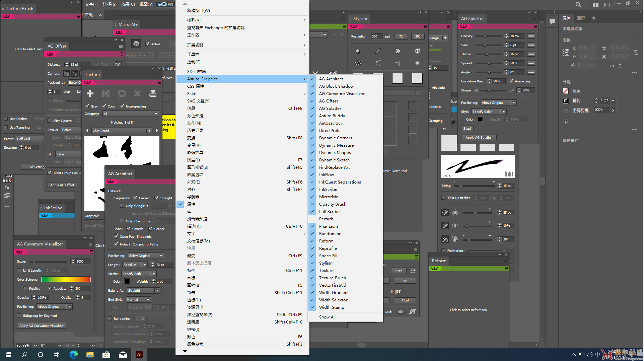The image size is (644, 361).
Task: Launch Illustrator from the taskbar
Action: 139,354
